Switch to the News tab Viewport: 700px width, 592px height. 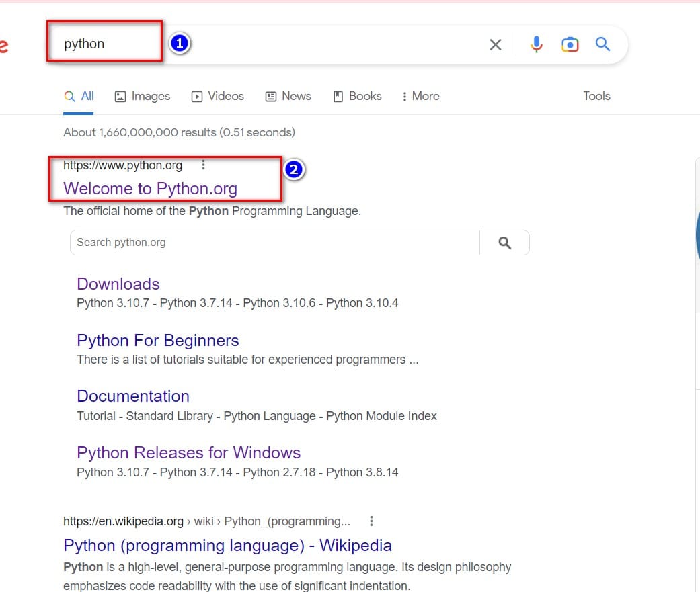click(x=288, y=96)
